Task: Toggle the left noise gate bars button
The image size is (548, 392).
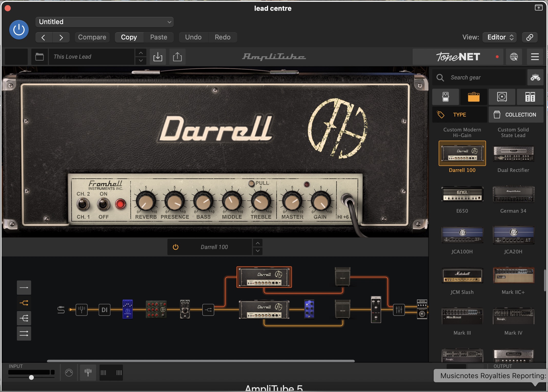Action: (103, 373)
